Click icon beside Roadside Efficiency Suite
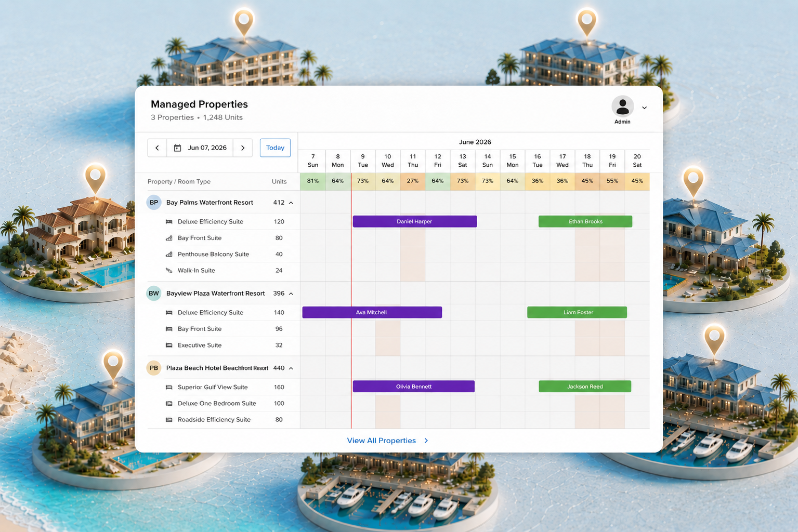 coord(169,420)
